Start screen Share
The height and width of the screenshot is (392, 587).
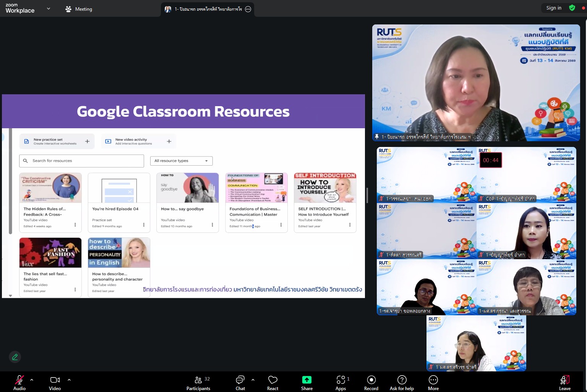[307, 383]
